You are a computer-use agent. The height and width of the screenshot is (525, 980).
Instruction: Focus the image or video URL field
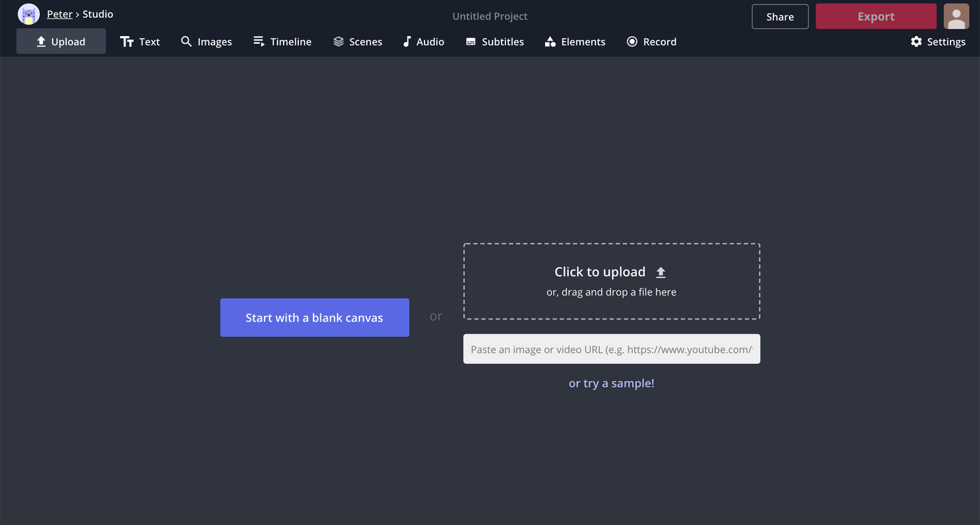(611, 349)
